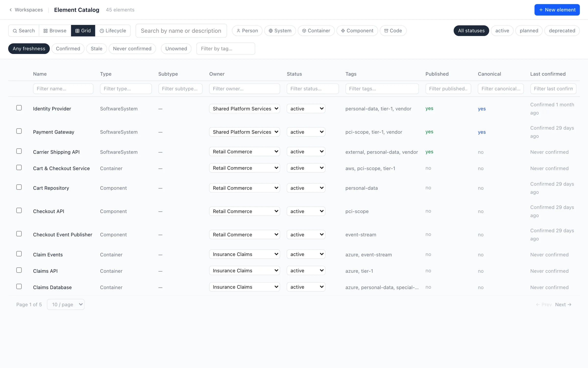Click the Search by name or description field

(181, 31)
